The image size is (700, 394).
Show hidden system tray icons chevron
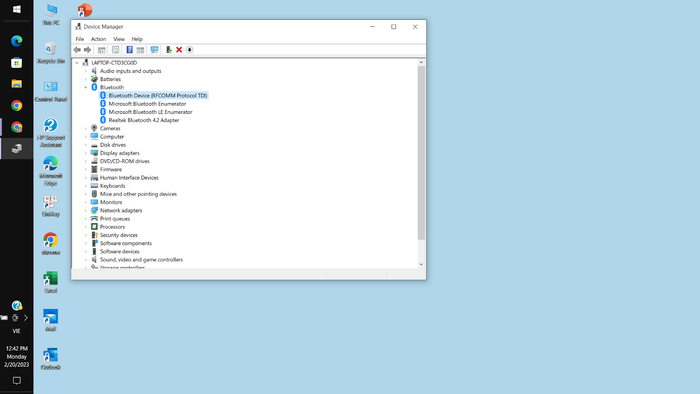tap(26, 318)
